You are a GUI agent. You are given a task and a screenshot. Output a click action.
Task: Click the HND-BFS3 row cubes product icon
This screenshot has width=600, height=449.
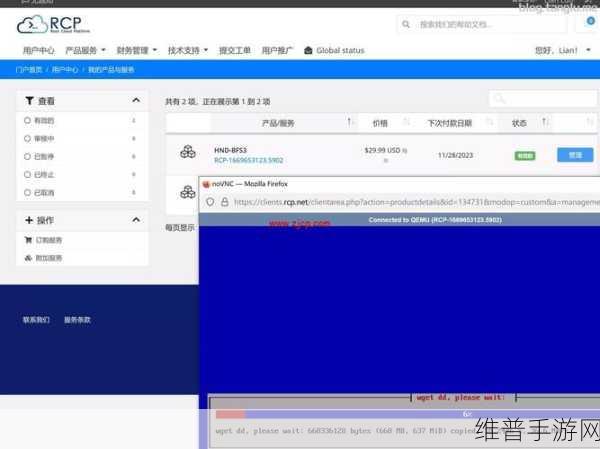click(x=188, y=152)
